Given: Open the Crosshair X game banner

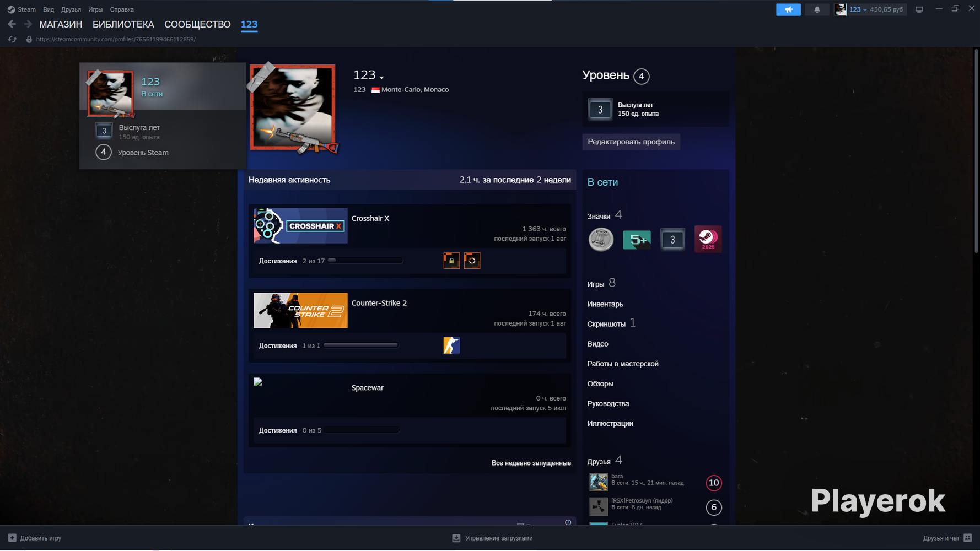Looking at the screenshot, I should [x=300, y=226].
